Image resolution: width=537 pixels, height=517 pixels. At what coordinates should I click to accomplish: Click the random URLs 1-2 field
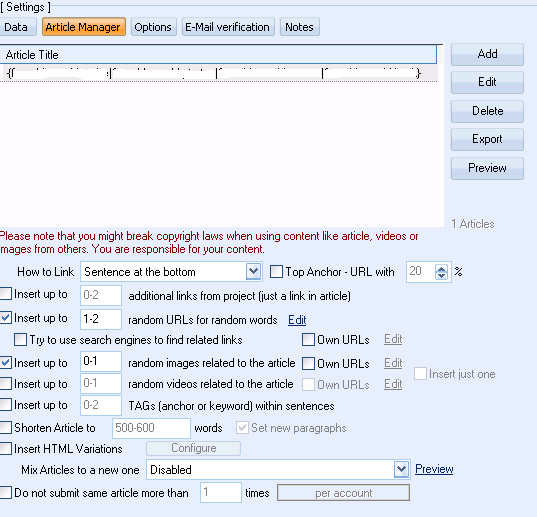[101, 319]
